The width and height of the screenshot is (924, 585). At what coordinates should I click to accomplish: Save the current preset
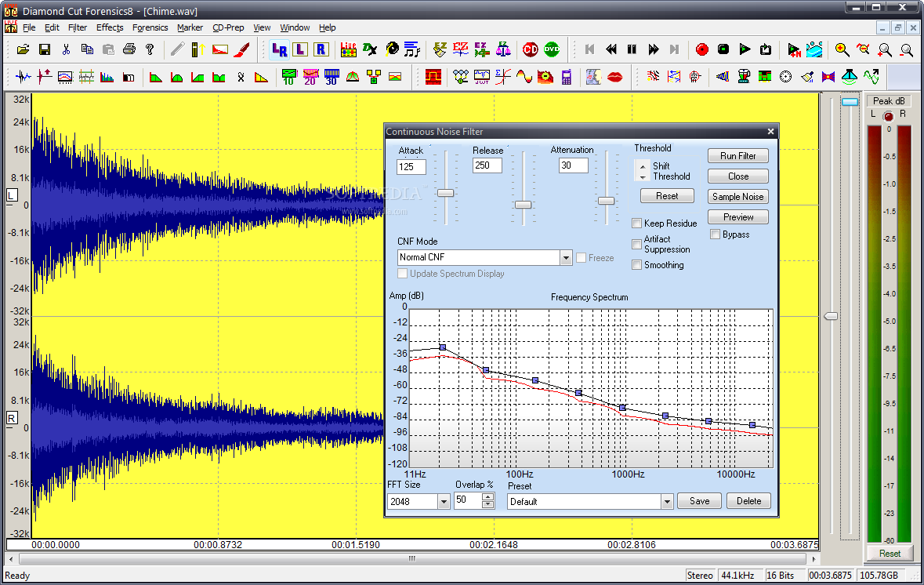click(700, 501)
